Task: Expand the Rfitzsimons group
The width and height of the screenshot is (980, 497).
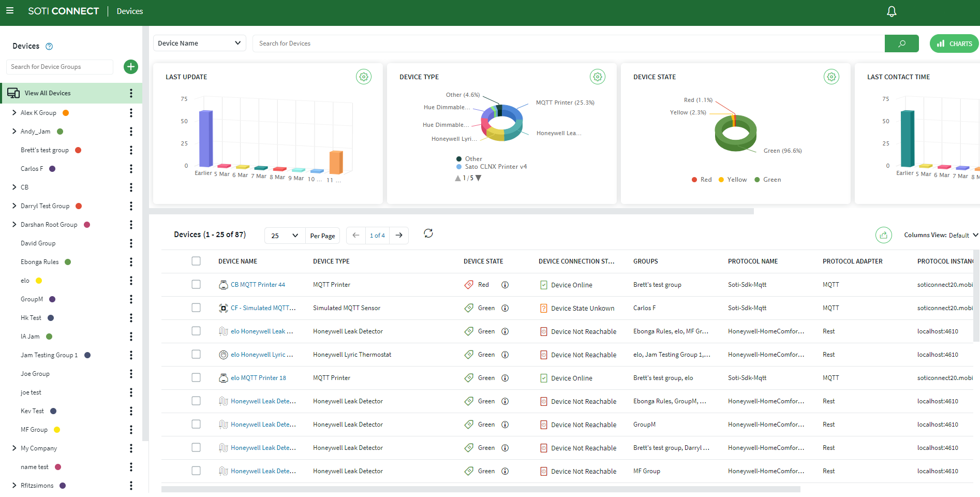Action: [14, 486]
